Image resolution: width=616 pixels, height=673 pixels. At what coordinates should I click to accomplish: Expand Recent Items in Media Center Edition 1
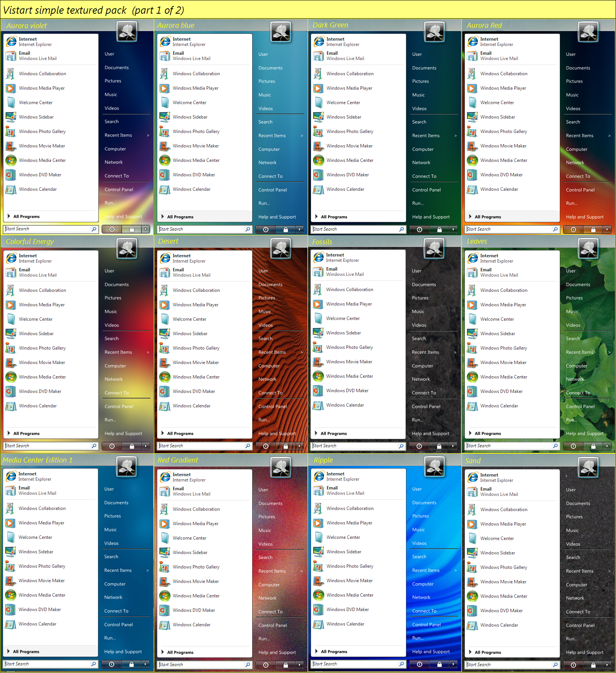click(x=126, y=570)
